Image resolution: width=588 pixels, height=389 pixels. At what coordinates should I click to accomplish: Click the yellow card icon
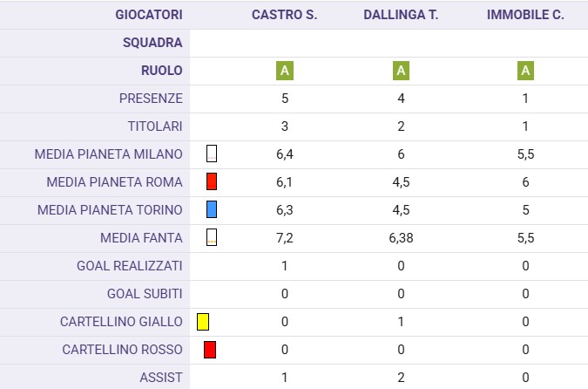203,322
